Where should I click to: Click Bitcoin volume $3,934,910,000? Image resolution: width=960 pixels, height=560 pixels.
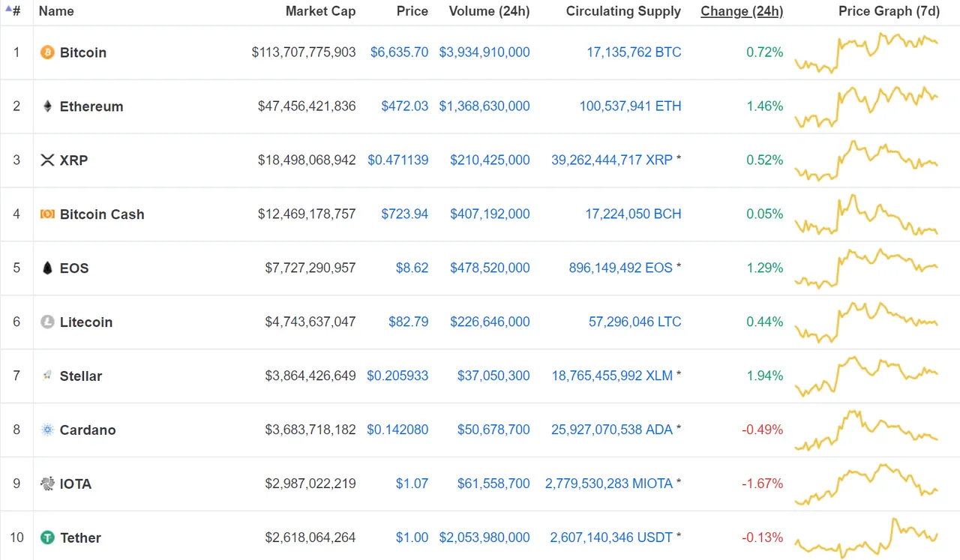point(484,52)
